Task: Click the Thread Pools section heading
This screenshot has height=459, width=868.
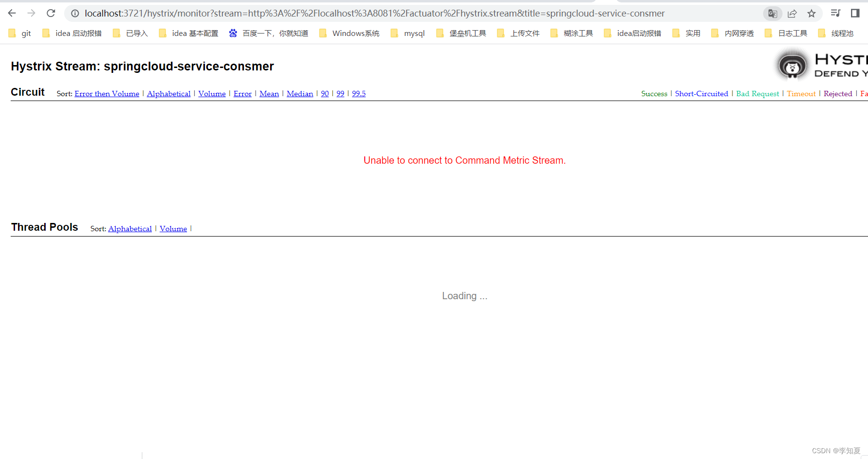Action: coord(45,227)
